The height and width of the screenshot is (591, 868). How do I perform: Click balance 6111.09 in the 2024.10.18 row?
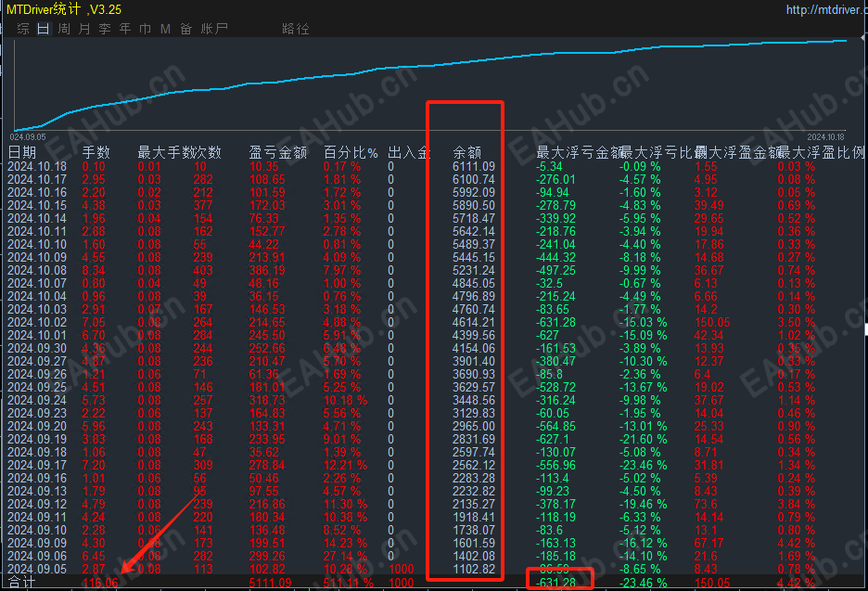click(474, 166)
